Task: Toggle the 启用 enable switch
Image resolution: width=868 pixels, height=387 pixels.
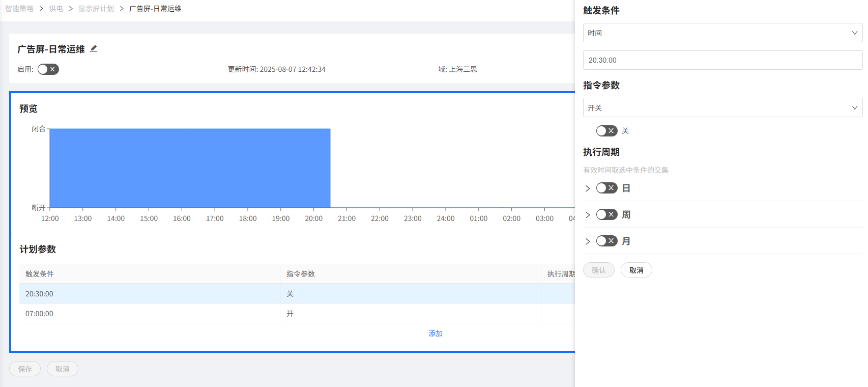Action: click(48, 69)
